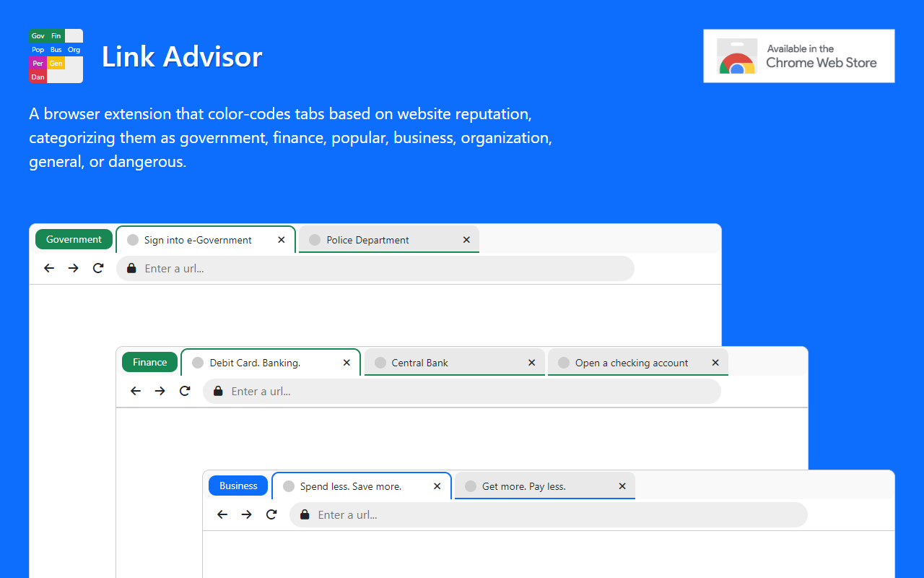Open the Chrome Web Store badge

[x=798, y=56]
